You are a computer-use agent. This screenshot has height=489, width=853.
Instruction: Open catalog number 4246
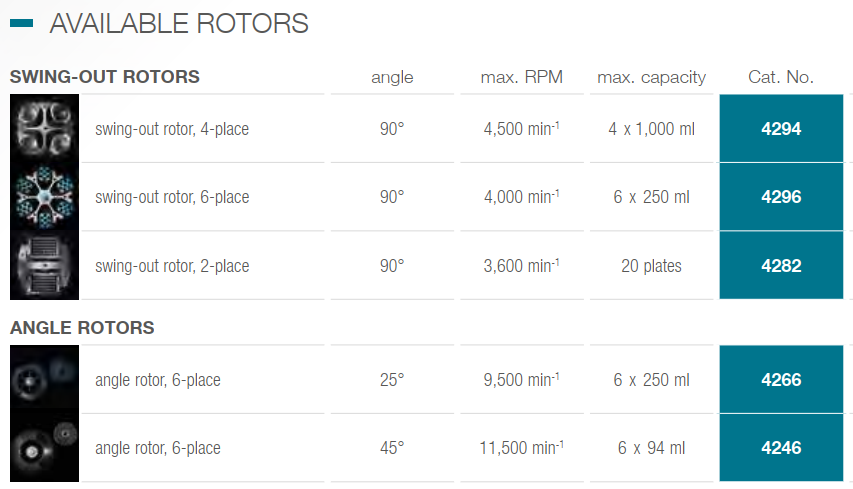coord(781,448)
